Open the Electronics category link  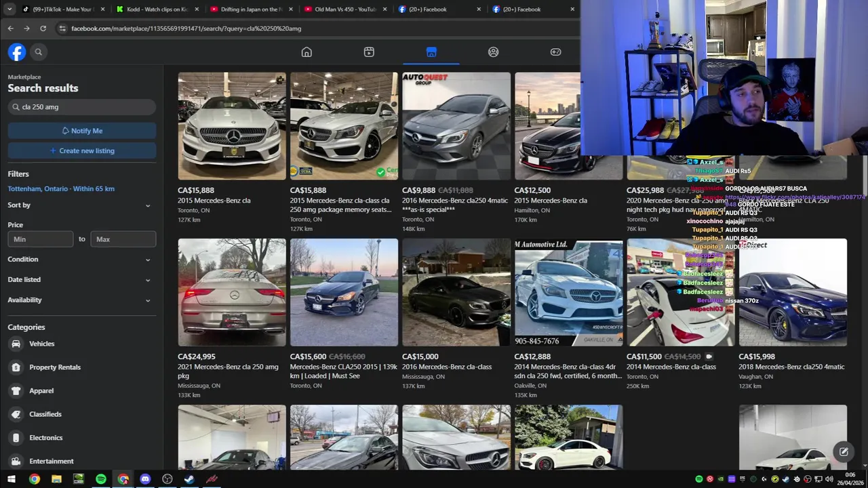pyautogui.click(x=46, y=438)
